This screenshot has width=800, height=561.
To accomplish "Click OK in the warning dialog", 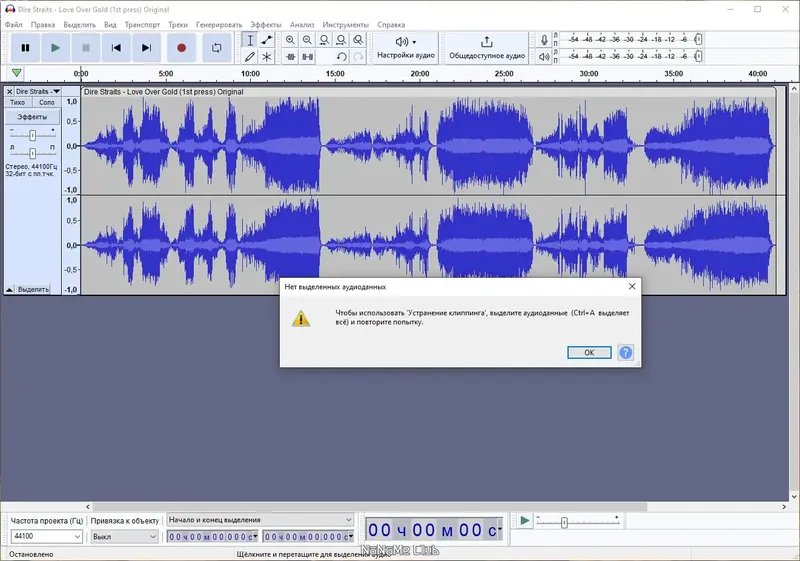I will point(589,352).
